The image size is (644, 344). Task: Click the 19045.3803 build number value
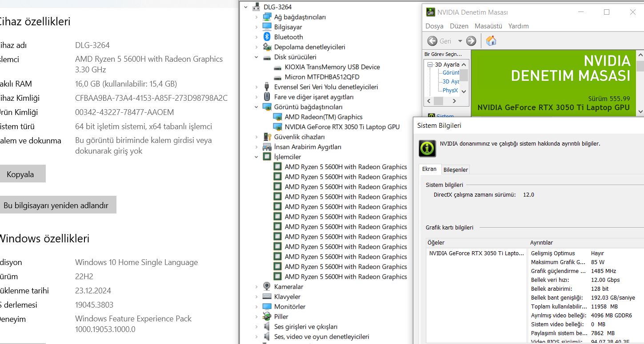(94, 305)
